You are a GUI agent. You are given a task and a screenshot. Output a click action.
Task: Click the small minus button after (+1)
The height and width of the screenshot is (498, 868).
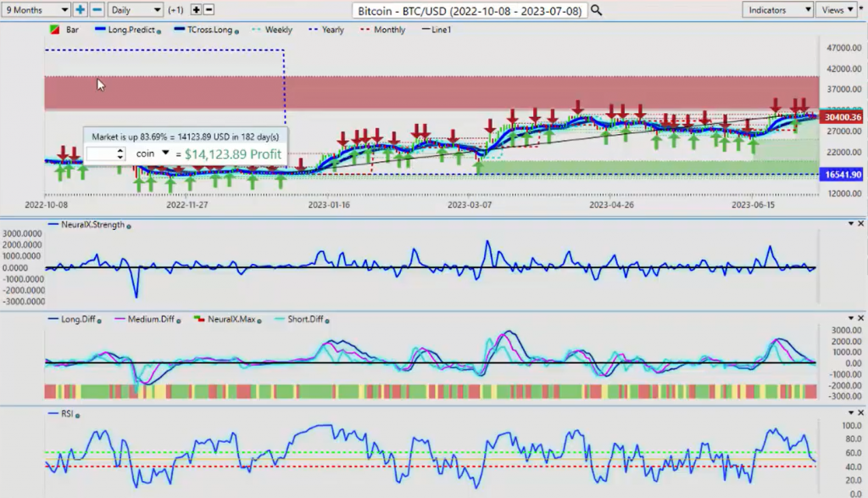[209, 10]
